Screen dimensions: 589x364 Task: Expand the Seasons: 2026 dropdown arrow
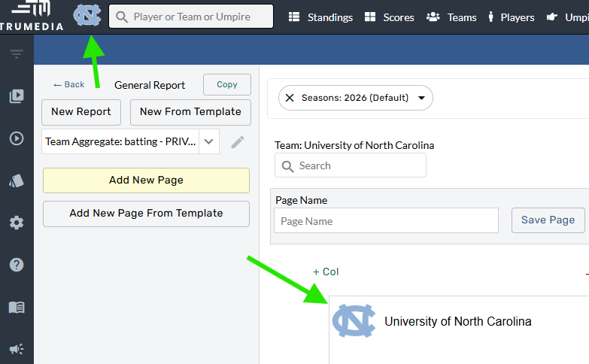421,98
